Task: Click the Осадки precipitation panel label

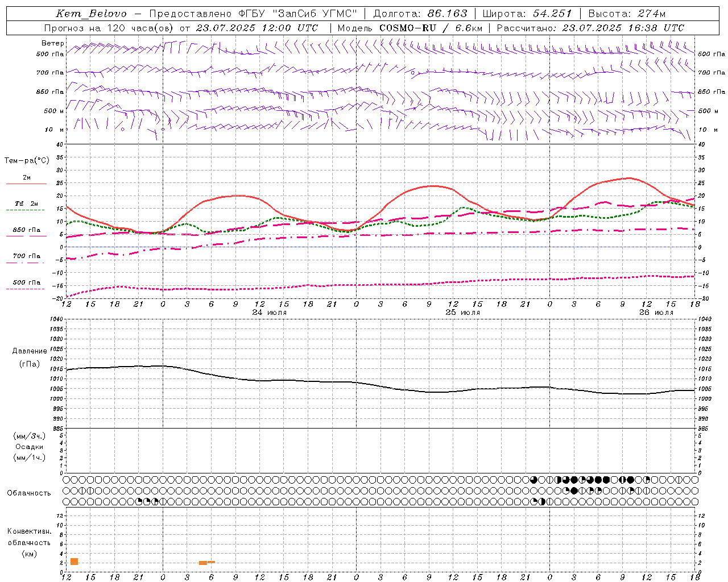Action: click(30, 447)
